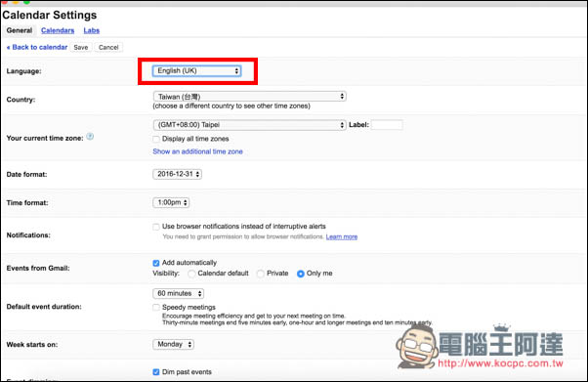Uncheck Dim past events
The height and width of the screenshot is (382, 588).
click(156, 372)
